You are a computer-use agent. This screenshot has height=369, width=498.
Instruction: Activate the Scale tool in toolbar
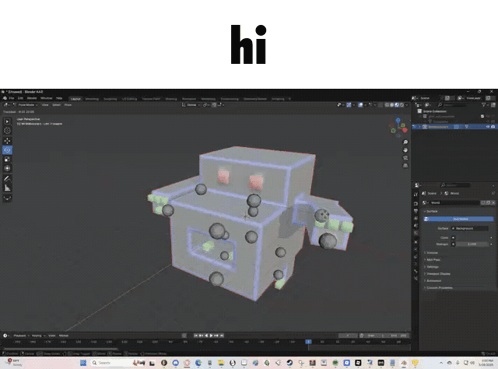[7, 159]
